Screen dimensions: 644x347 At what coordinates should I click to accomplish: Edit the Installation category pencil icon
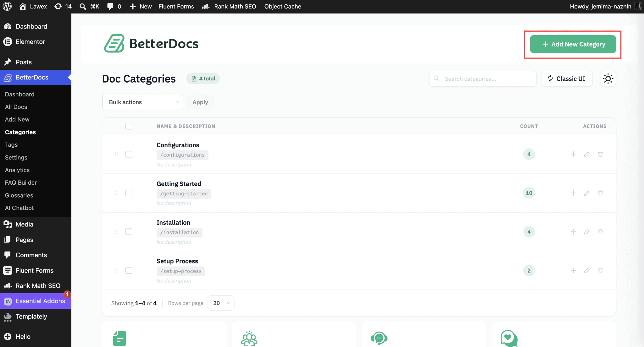coord(587,232)
